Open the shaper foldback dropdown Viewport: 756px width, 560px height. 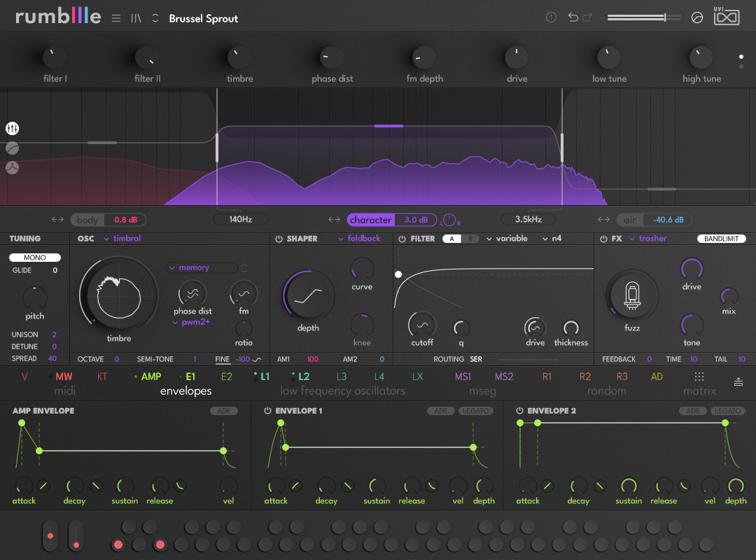click(359, 238)
